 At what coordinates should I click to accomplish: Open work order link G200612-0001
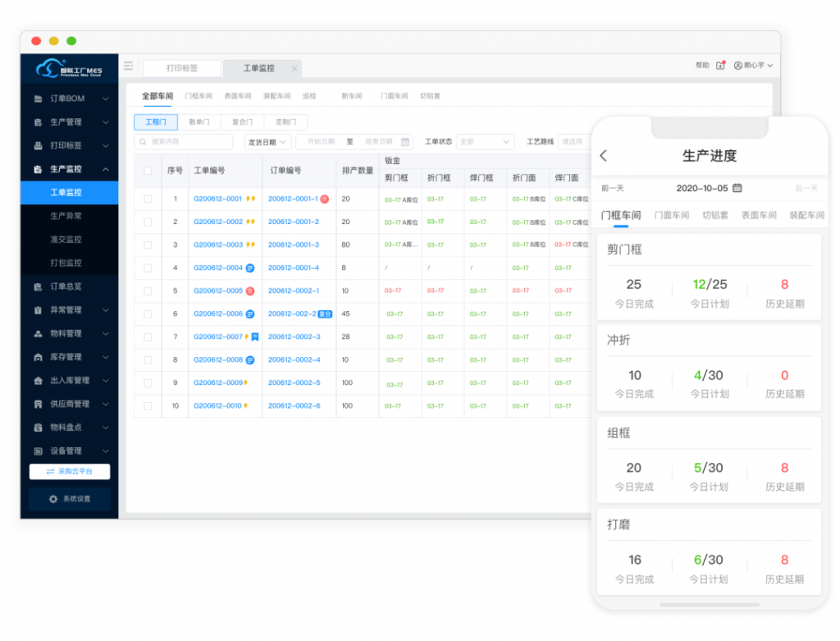click(x=217, y=199)
